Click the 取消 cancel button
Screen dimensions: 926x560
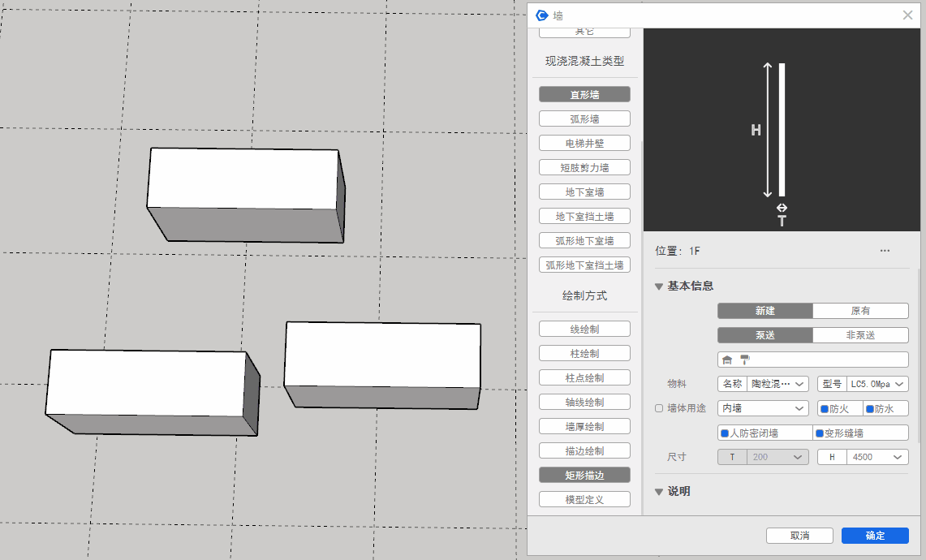point(799,536)
